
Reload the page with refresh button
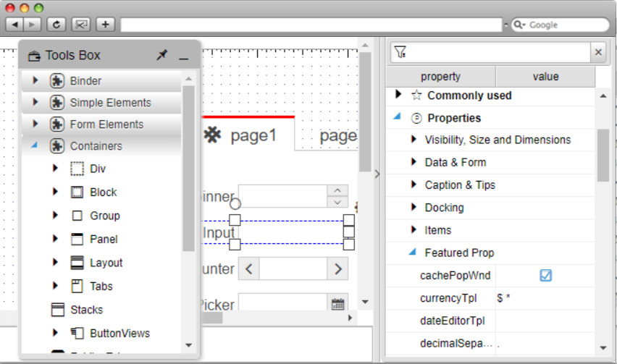click(56, 25)
